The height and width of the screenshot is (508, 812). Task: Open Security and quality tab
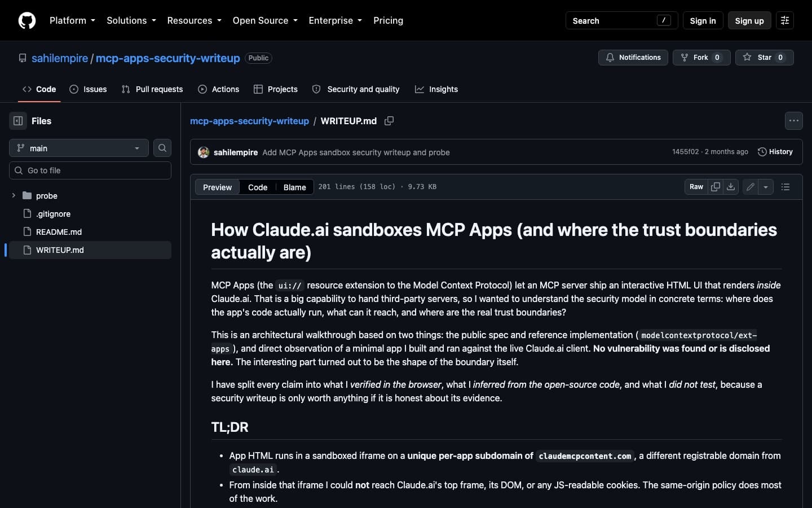click(x=356, y=89)
